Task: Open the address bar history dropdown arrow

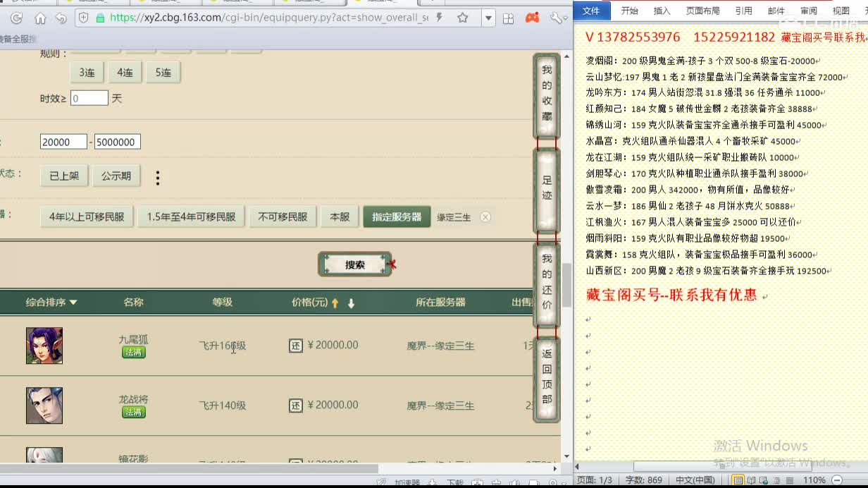Action: tap(488, 18)
